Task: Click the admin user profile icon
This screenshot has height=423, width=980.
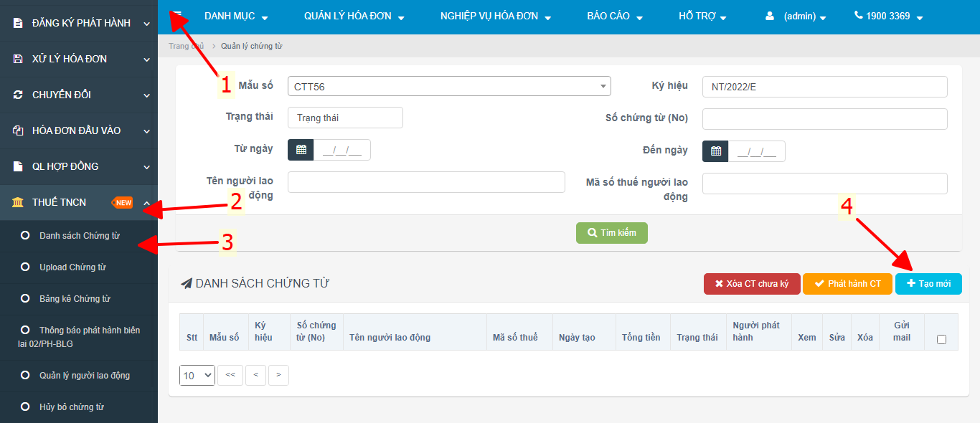Action: tap(771, 16)
